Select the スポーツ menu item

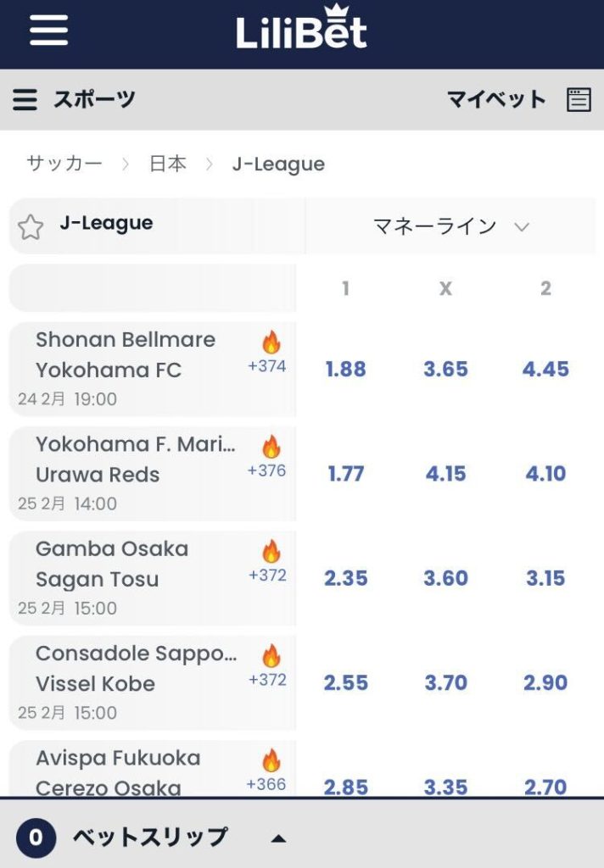[x=95, y=99]
